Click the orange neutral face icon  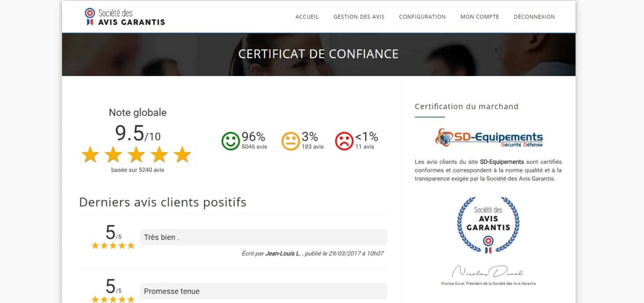[x=291, y=141]
